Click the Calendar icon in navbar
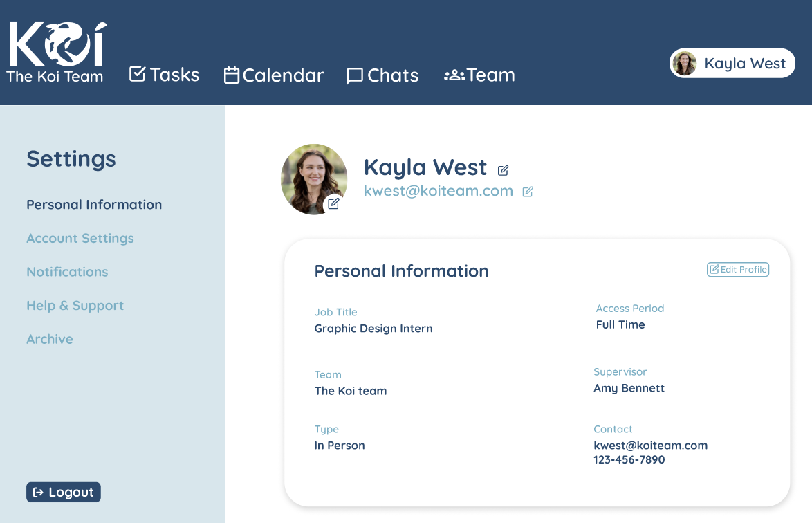The image size is (812, 523). (232, 75)
